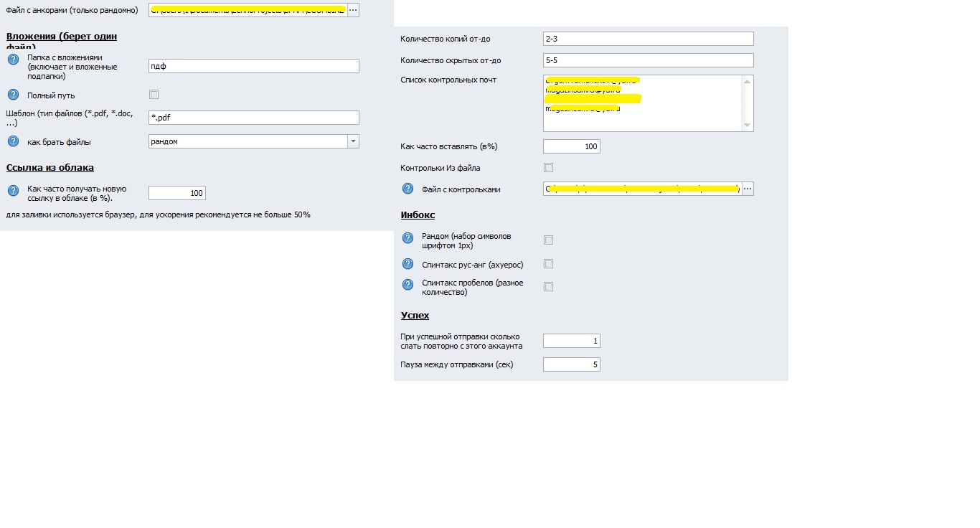This screenshot has width=980, height=528.
Task: Click the 'Успех' section heading
Action: pos(415,316)
